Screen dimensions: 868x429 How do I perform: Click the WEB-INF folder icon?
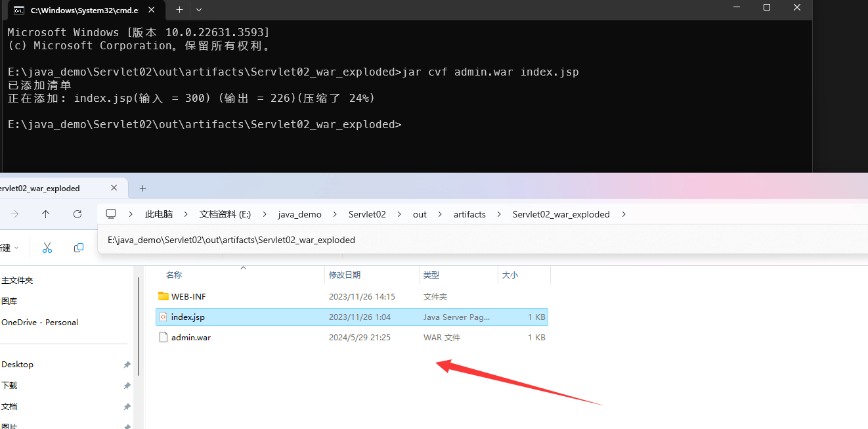pyautogui.click(x=163, y=297)
